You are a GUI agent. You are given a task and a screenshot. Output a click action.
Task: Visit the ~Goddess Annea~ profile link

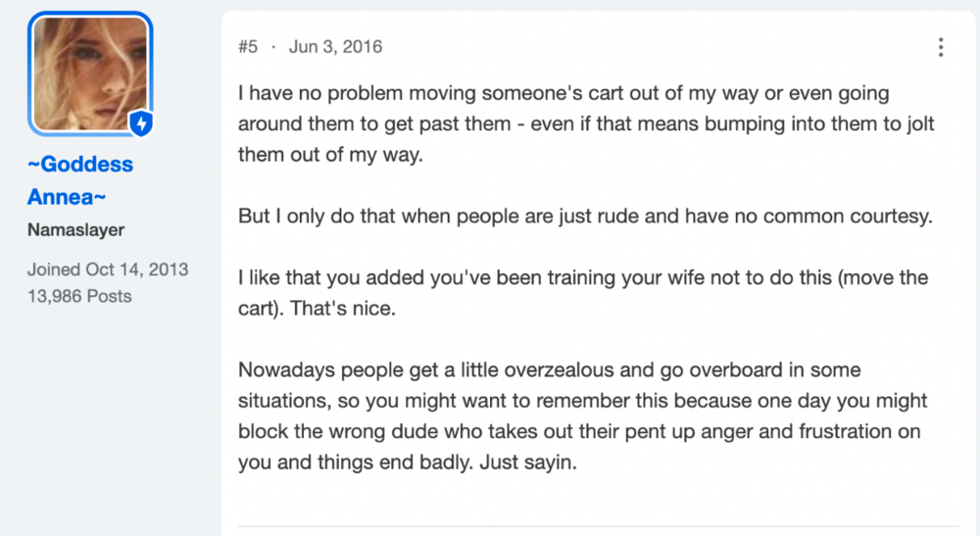pyautogui.click(x=80, y=180)
